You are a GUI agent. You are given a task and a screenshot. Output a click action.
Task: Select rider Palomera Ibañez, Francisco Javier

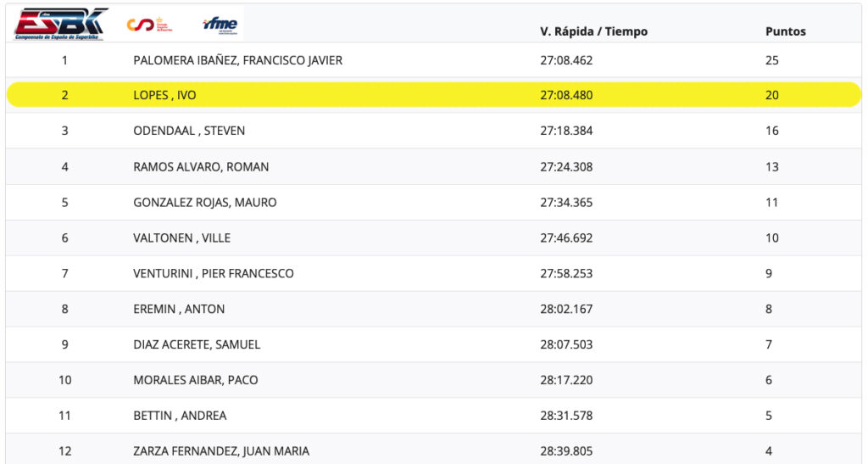click(x=237, y=60)
